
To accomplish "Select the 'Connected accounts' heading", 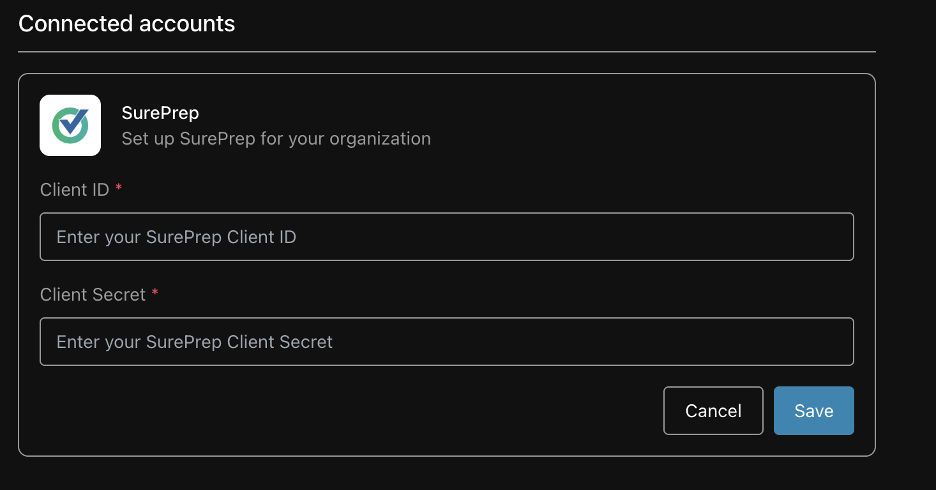I will tap(127, 24).
